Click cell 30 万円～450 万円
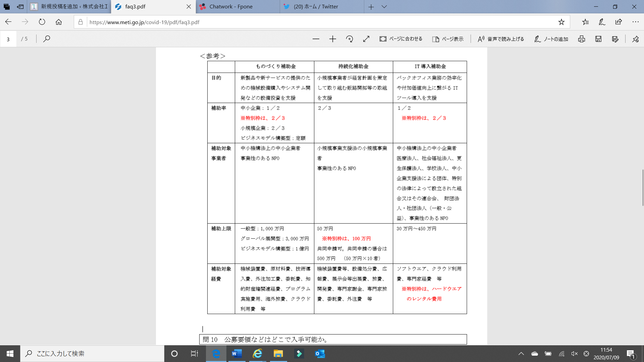The width and height of the screenshot is (644, 362). [x=416, y=229]
